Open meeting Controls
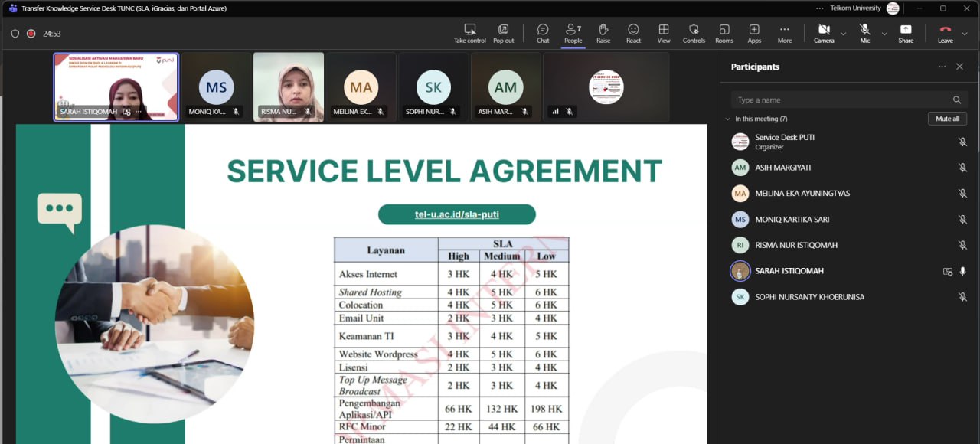Image resolution: width=980 pixels, height=444 pixels. pos(694,33)
